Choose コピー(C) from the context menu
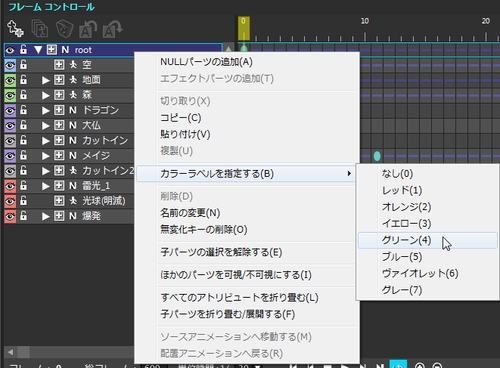 (247, 118)
